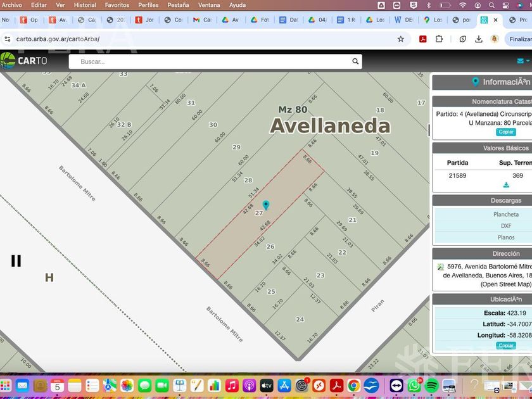
Task: Open the Favoritos menu
Action: 117,5
